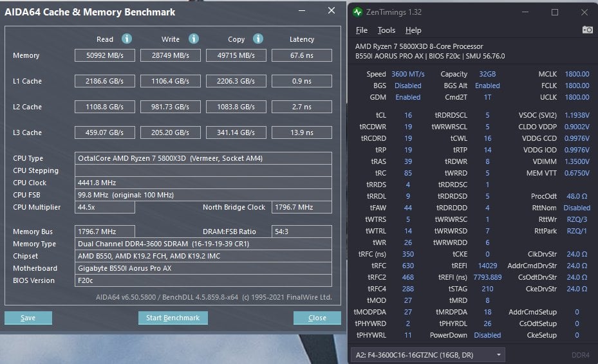This screenshot has height=364, width=598.
Task: Click the CPU Clock 4441.8 MHz field
Action: pos(203,183)
